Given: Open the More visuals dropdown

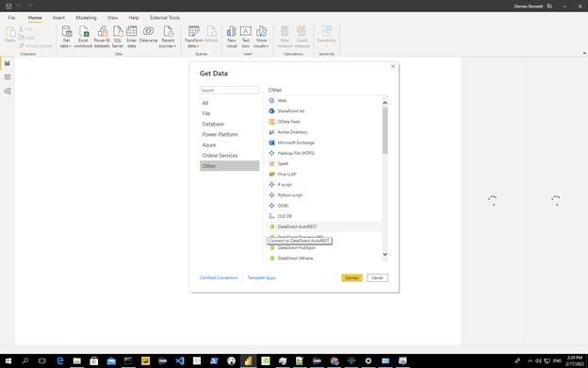Looking at the screenshot, I should tap(261, 37).
